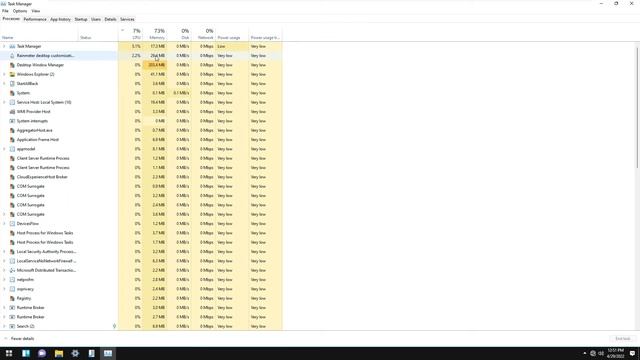640x360 pixels.
Task: Select the Processes tab
Action: tap(11, 19)
